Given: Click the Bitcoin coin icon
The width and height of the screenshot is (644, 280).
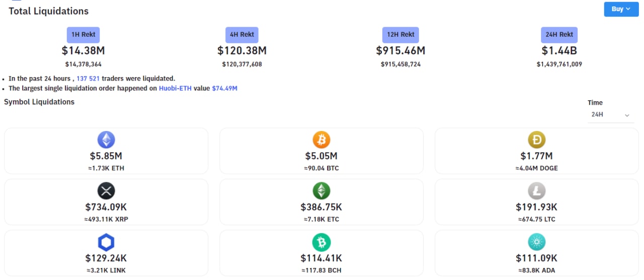Looking at the screenshot, I should coord(321,139).
